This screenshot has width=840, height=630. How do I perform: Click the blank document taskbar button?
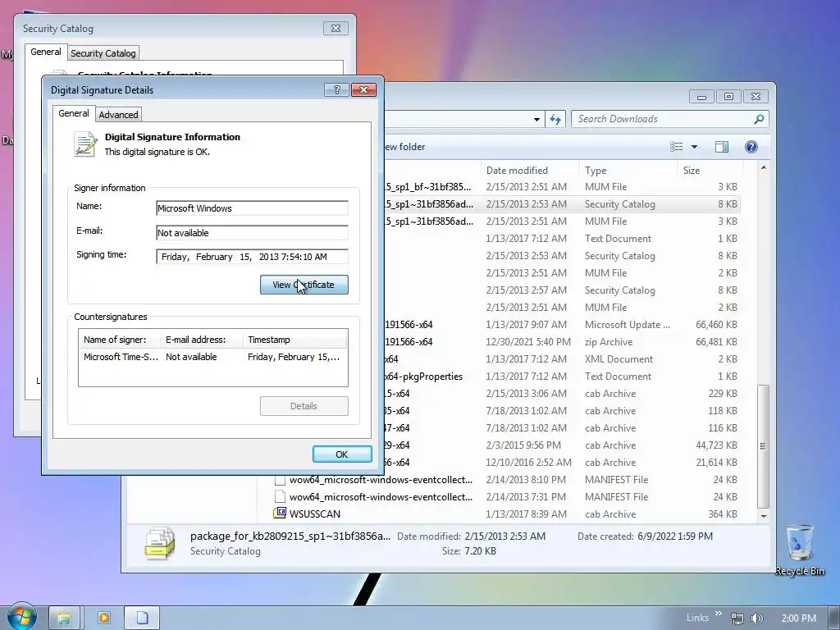point(142,618)
